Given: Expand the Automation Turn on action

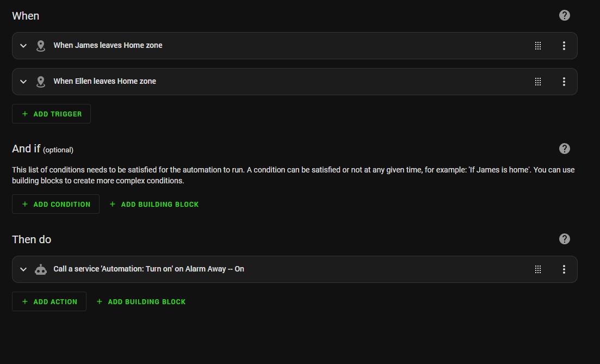Looking at the screenshot, I should tap(23, 269).
